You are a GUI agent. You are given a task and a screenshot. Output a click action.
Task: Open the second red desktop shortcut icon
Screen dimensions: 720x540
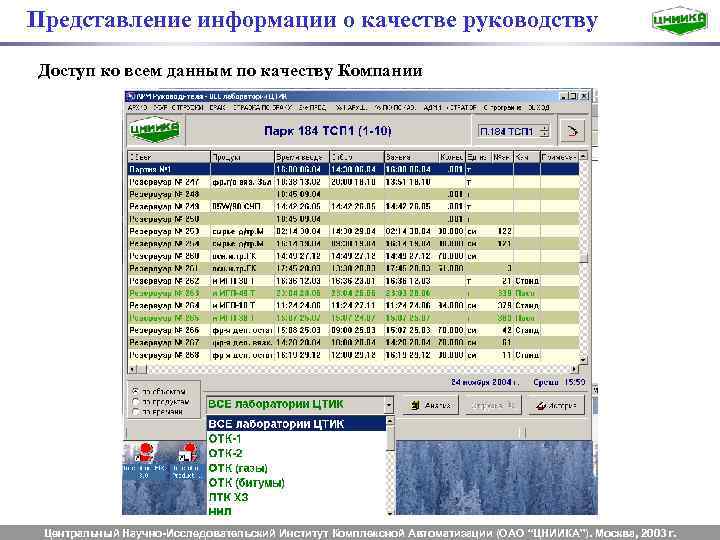coord(187,452)
